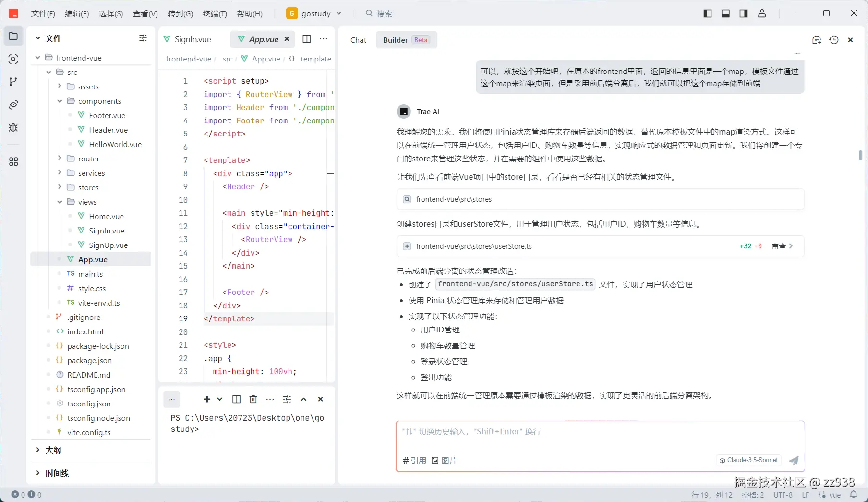This screenshot has width=868, height=502.
Task: Open terminal more options ellipsis
Action: pos(270,399)
